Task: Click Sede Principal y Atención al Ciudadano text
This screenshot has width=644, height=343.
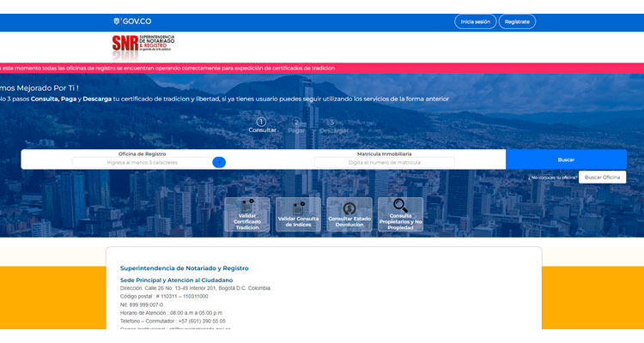Action: tap(176, 280)
